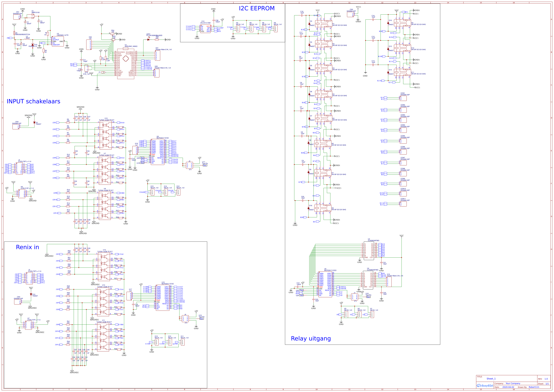Image resolution: width=554 pixels, height=392 pixels.
Task: Select the D19 PDS540-13 diode
Action: pyautogui.click(x=33, y=45)
